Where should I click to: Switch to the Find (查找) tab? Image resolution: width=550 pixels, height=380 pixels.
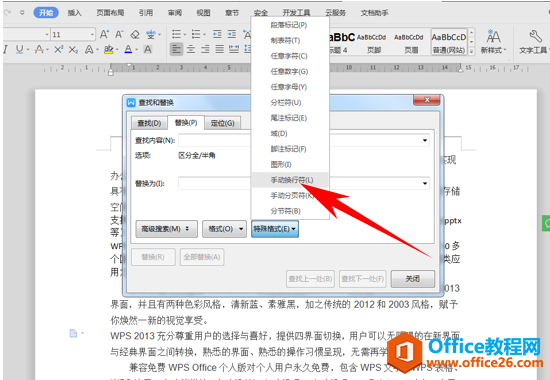click(x=149, y=123)
